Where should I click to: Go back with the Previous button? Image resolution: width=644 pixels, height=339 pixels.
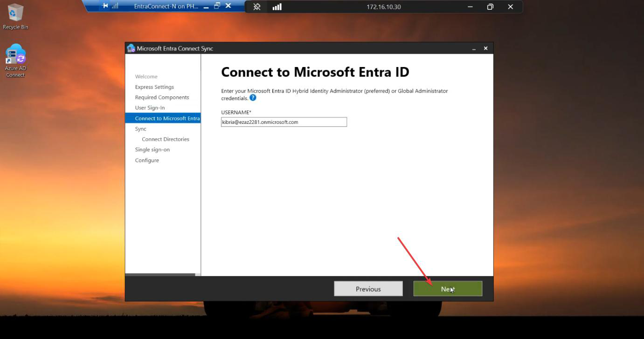(368, 289)
